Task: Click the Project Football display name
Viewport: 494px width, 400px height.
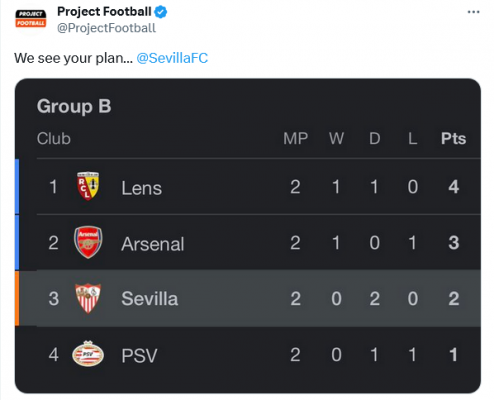Action: coord(104,12)
